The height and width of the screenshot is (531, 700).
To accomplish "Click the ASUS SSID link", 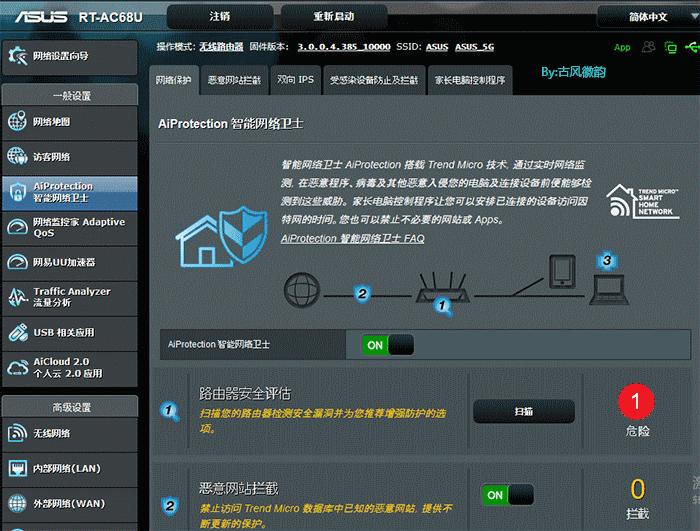I will coord(437,47).
